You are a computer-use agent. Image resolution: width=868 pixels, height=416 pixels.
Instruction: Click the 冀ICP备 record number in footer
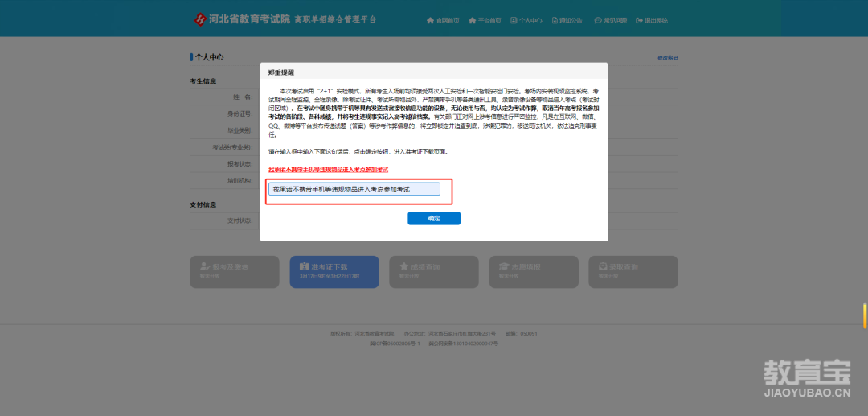[395, 344]
